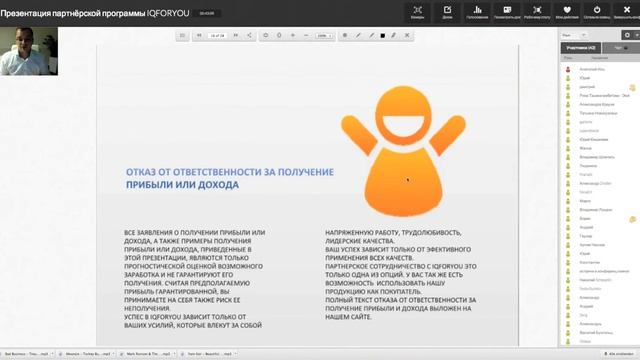Select the line drawing tool
Image resolution: width=640 pixels, height=360 pixels.
[371, 36]
